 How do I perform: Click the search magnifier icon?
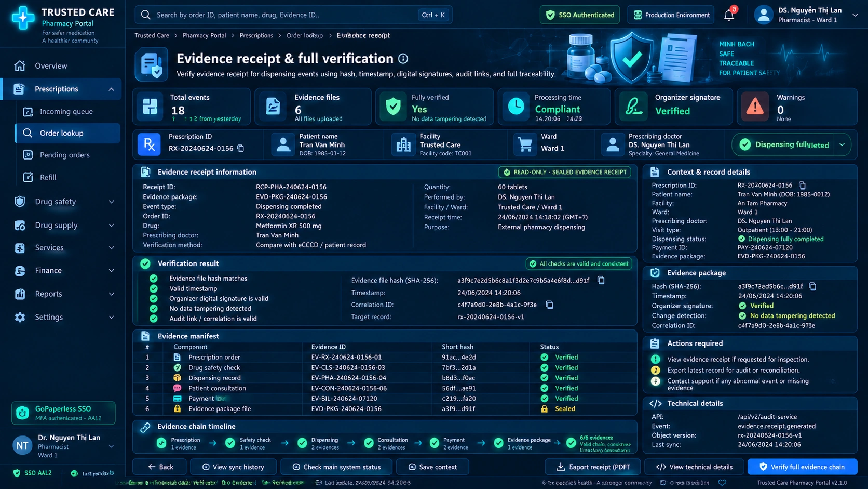point(146,15)
